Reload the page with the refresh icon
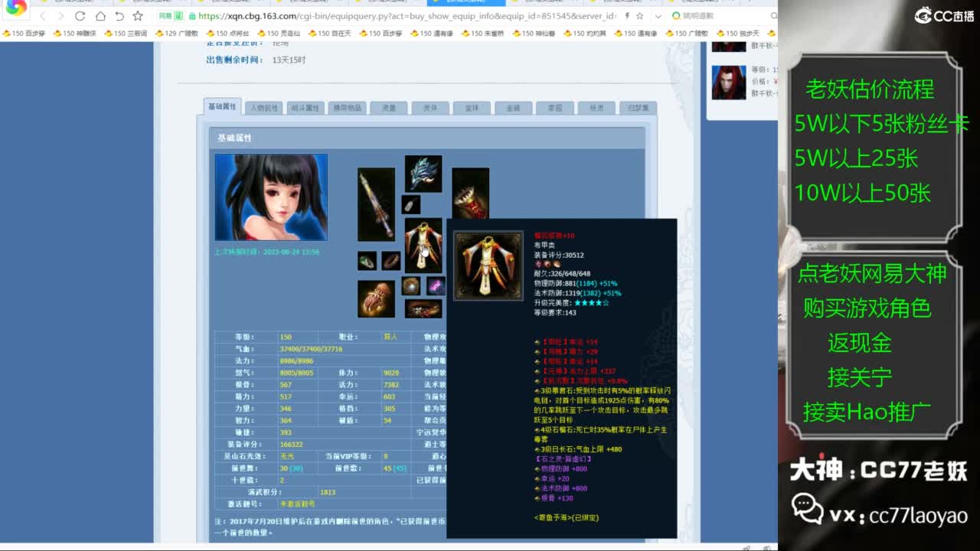The width and height of the screenshot is (980, 551). point(80,16)
